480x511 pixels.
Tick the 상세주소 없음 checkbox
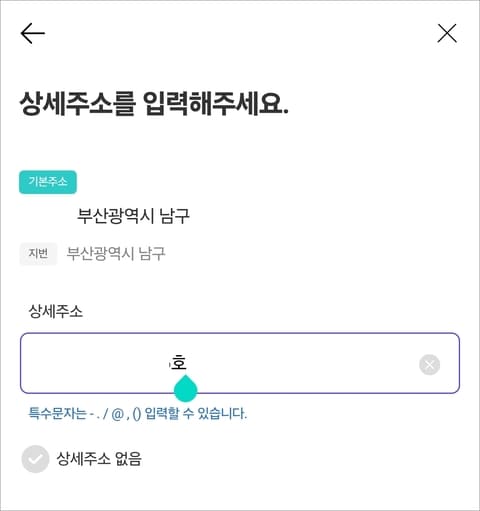(x=35, y=459)
